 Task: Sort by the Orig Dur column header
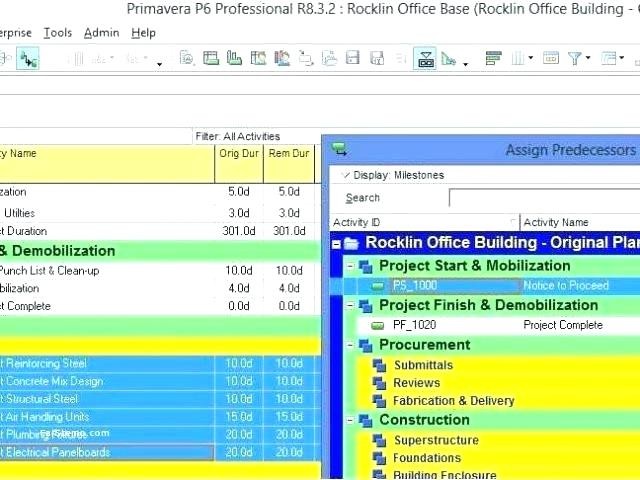click(x=239, y=154)
